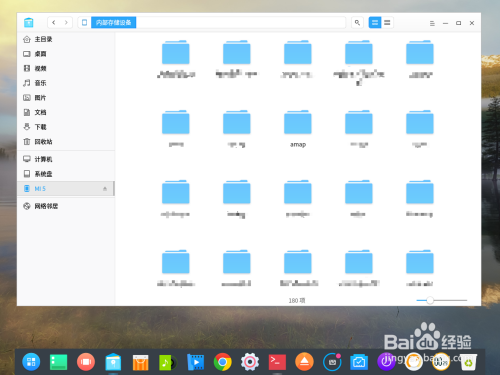Click the clock in the dock
Screen dimensions: 500x375
point(441,362)
